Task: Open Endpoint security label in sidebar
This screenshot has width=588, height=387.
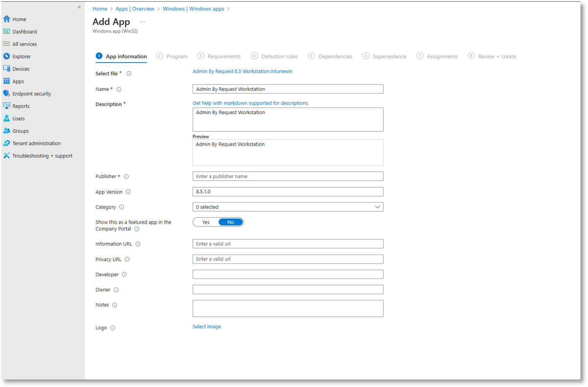Action: pos(32,94)
